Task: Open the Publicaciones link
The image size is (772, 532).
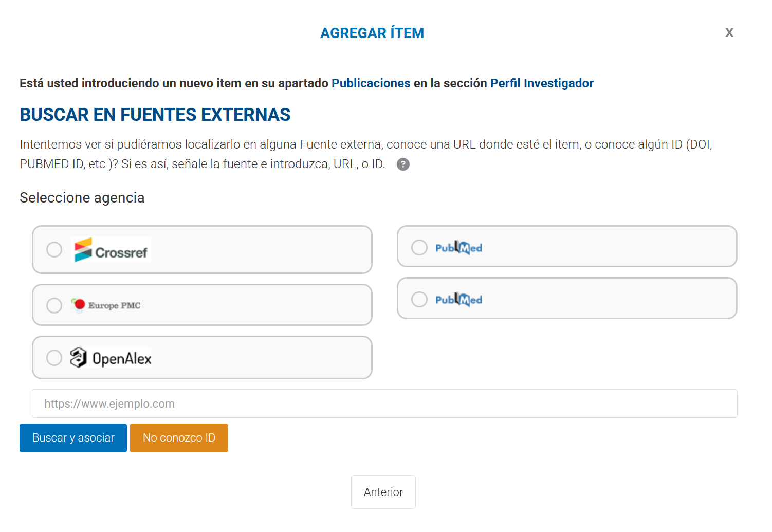Action: [371, 83]
